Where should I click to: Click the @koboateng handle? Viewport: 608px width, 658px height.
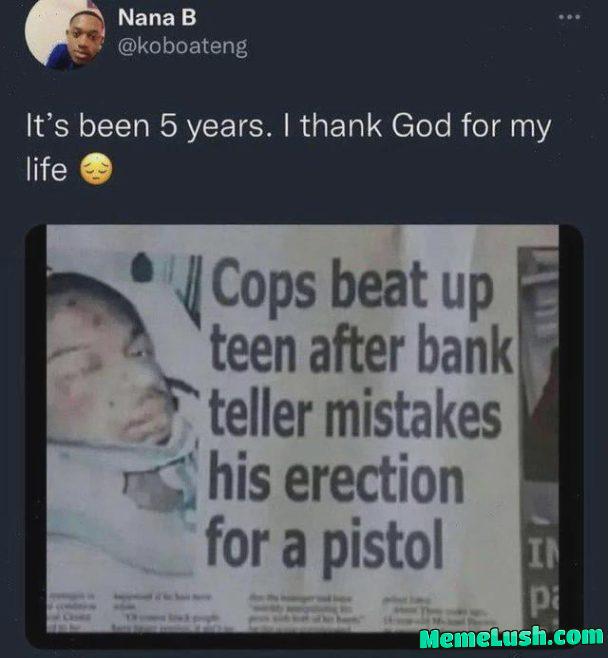(182, 46)
